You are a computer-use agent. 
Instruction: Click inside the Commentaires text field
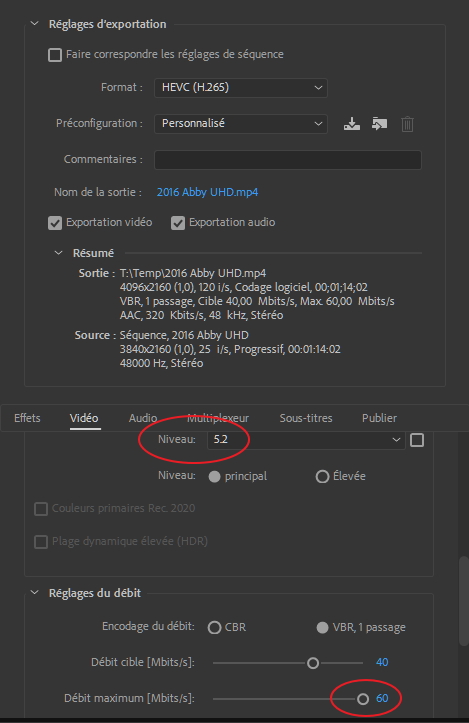pos(288,160)
